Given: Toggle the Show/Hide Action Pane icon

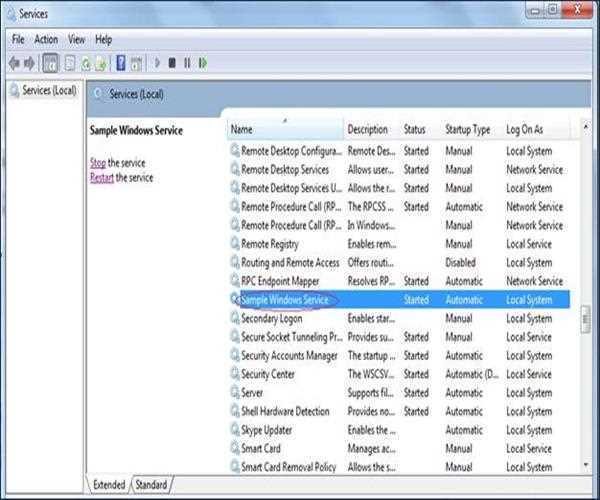Looking at the screenshot, I should click(136, 64).
